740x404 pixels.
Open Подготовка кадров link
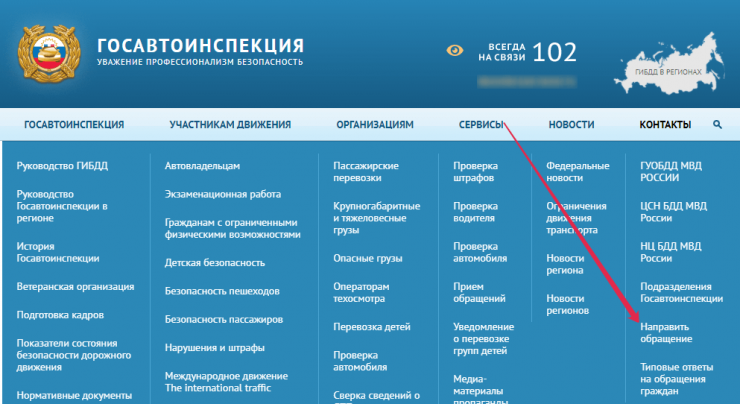click(x=60, y=315)
